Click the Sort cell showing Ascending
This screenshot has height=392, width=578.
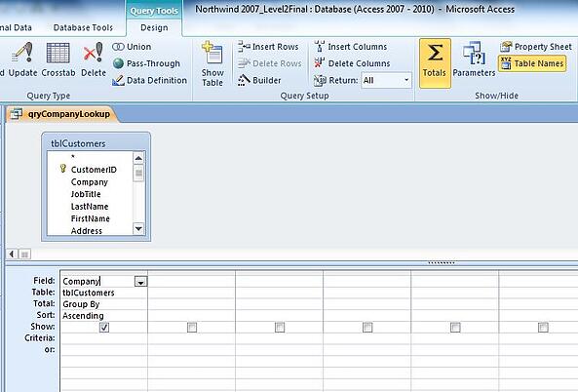click(103, 316)
